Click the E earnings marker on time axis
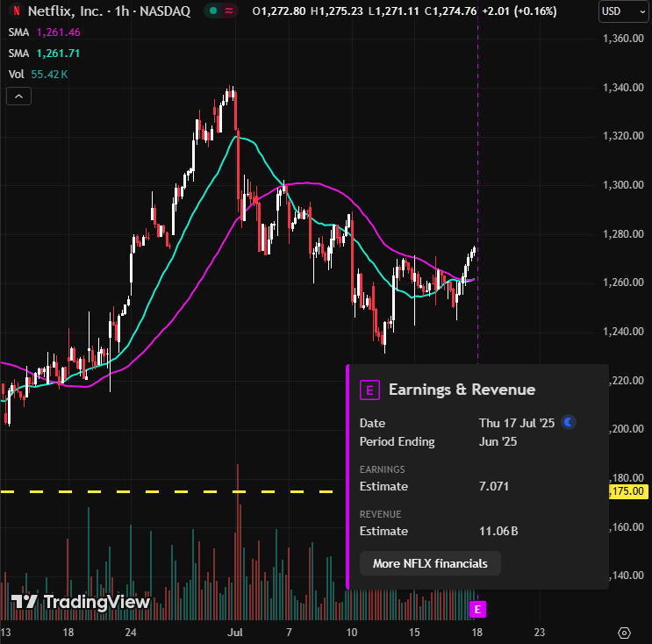The width and height of the screenshot is (652, 644). (x=477, y=610)
